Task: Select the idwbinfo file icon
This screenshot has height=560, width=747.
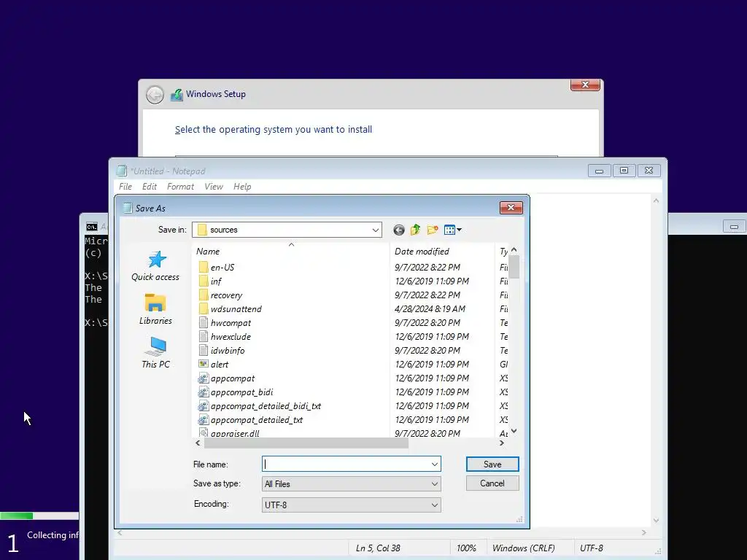Action: [204, 350]
